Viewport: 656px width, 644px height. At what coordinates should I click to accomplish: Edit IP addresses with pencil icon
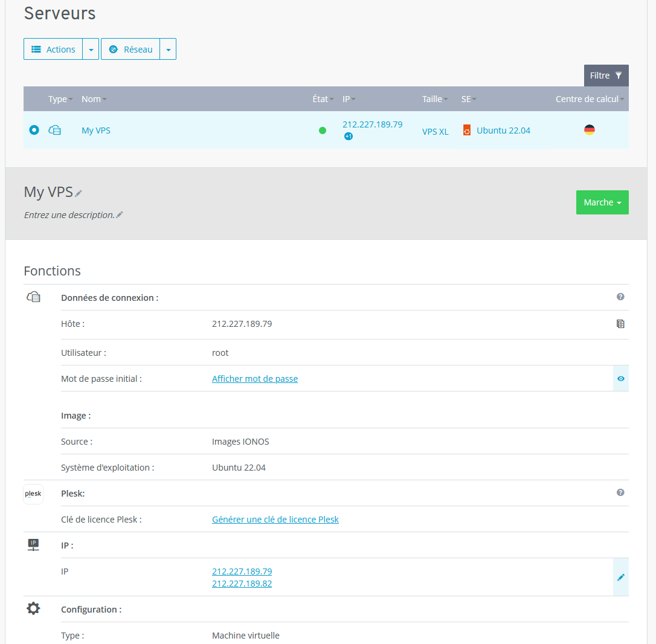point(620,577)
